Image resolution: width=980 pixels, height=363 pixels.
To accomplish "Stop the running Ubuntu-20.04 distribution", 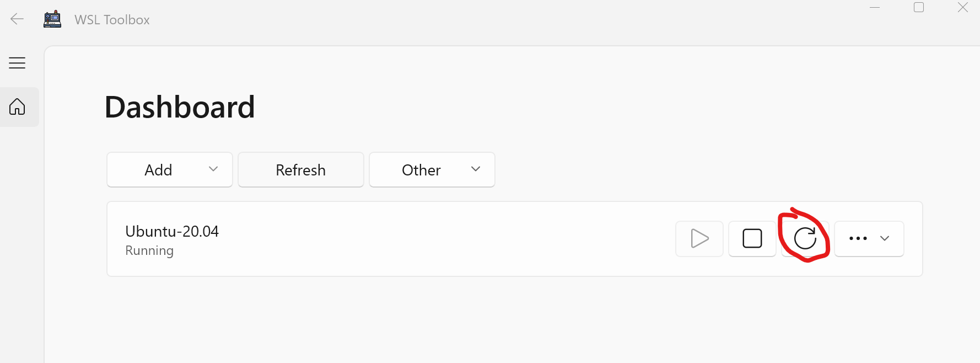I will point(752,239).
